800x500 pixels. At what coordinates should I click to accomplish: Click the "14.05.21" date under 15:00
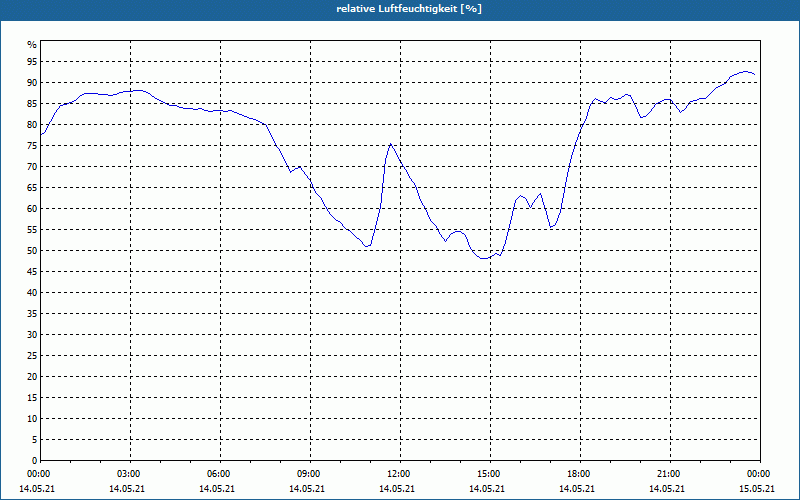tap(487, 489)
